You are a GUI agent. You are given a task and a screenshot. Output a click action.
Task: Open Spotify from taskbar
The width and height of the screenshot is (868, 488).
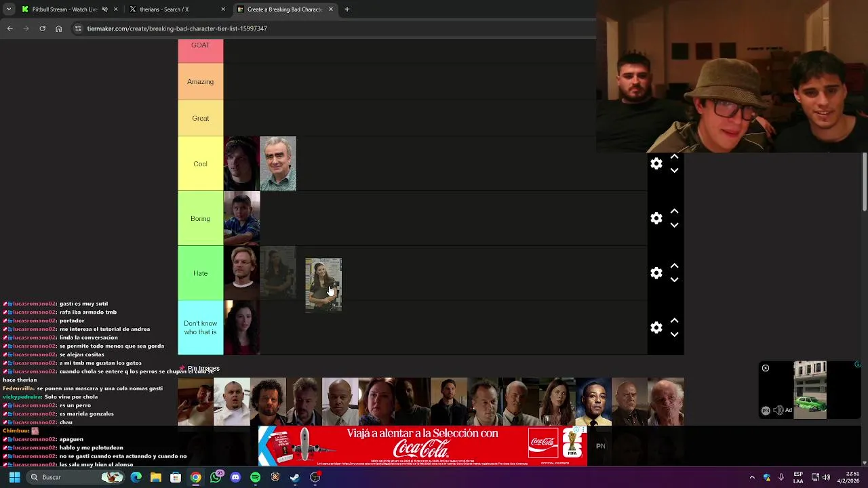[255, 477]
